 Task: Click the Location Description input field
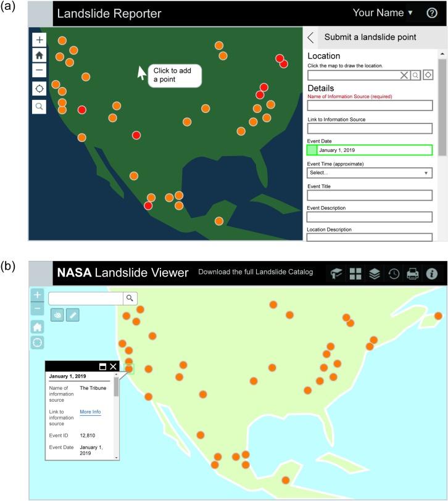370,237
